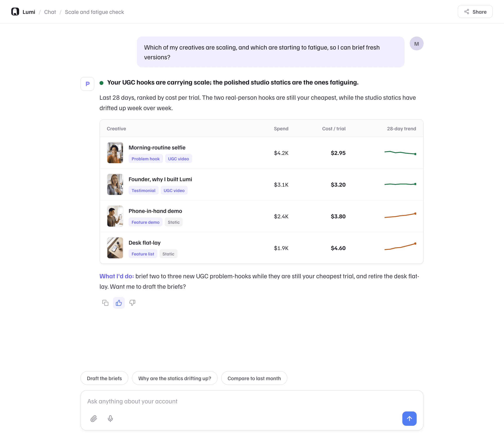
Task: Copy the assistant response
Action: point(105,303)
